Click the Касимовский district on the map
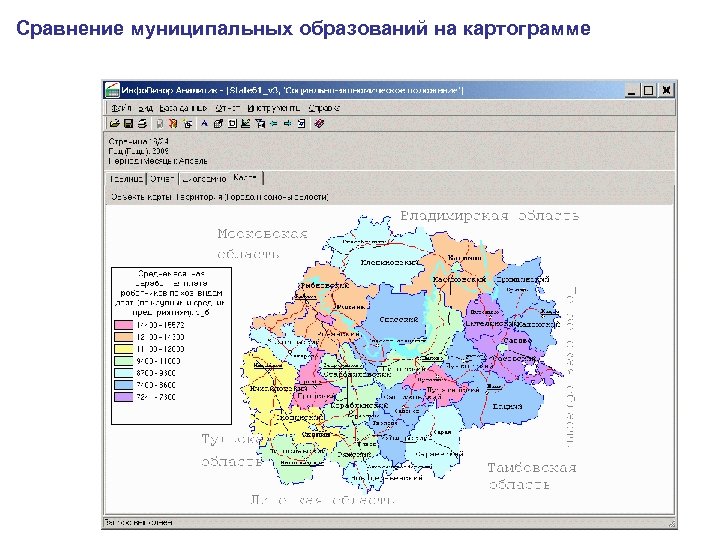Image resolution: width=720 pixels, height=540 pixels. [459, 279]
